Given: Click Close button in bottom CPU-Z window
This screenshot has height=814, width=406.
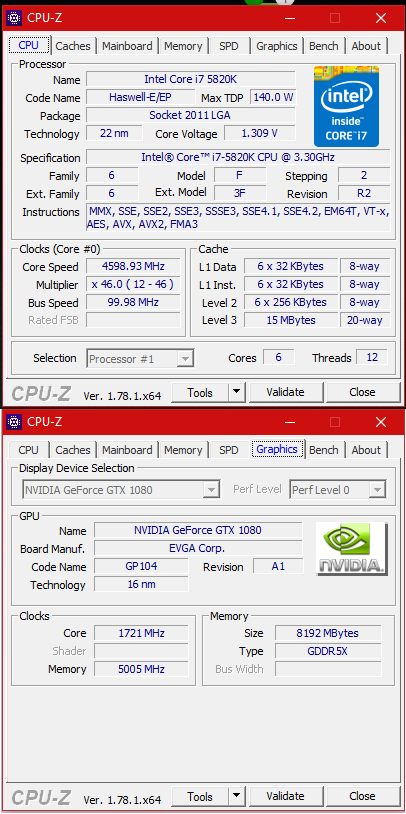Looking at the screenshot, I should click(362, 796).
